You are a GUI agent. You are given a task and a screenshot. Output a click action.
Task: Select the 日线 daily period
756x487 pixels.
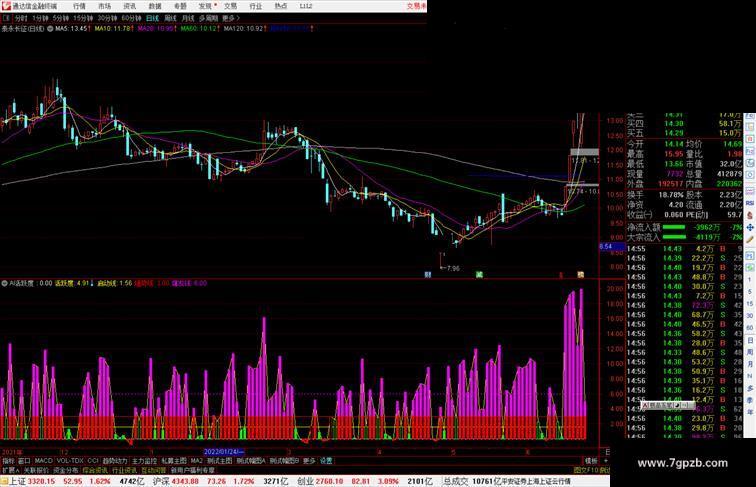click(152, 18)
